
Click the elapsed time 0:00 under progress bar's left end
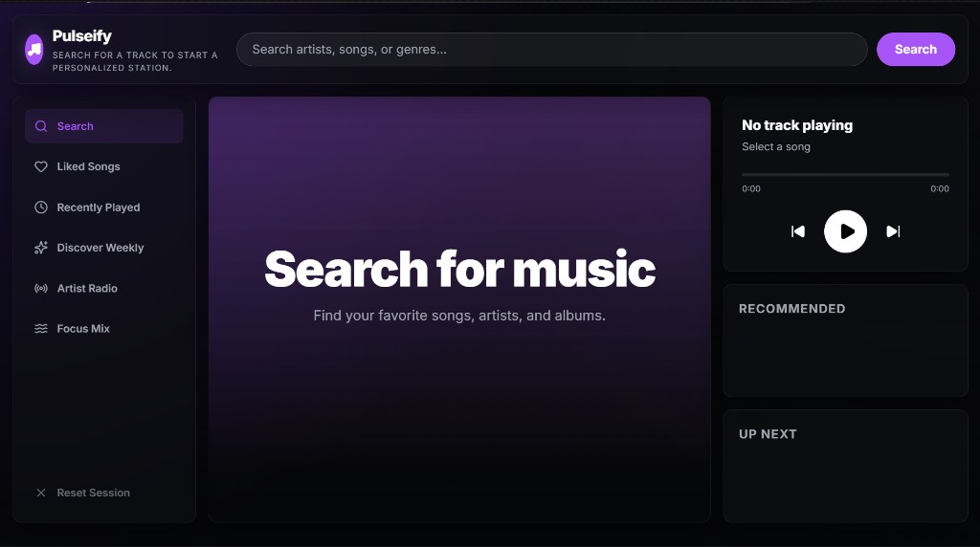tap(751, 188)
